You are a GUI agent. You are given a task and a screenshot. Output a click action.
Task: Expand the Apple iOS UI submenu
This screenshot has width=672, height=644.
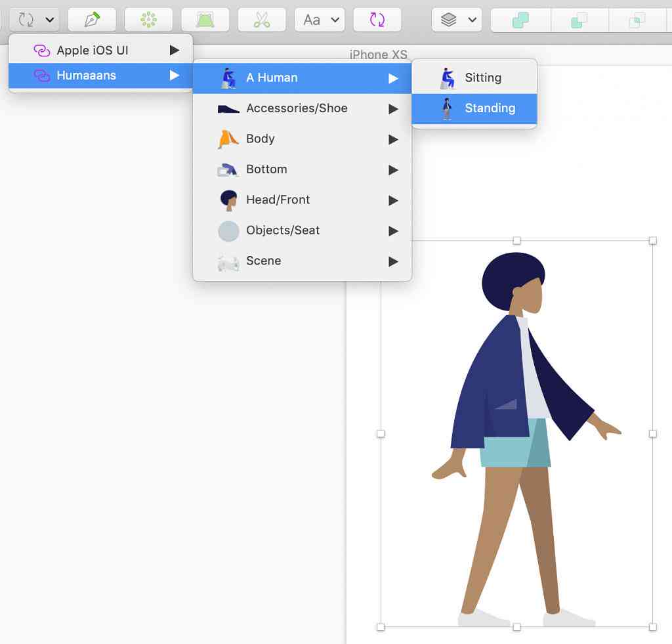coord(100,50)
